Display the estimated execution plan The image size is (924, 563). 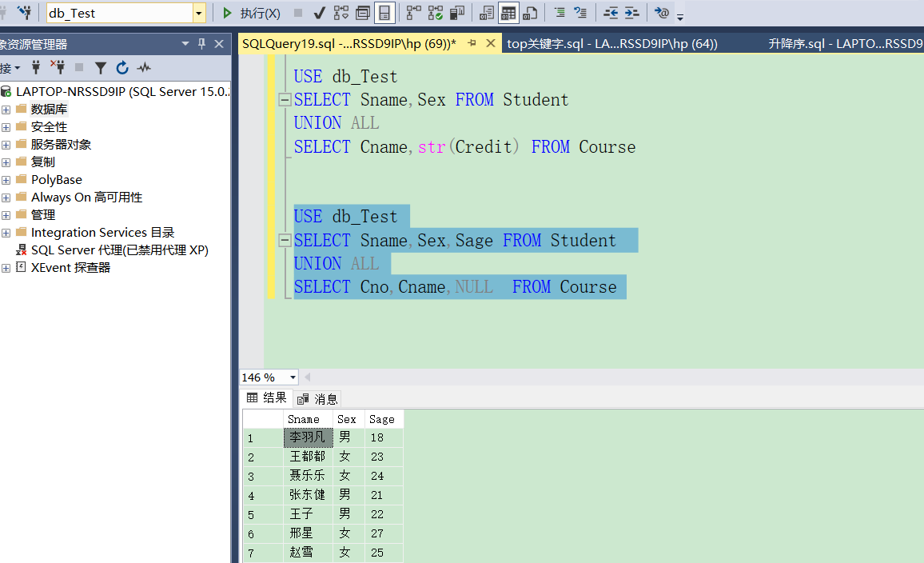click(x=341, y=13)
